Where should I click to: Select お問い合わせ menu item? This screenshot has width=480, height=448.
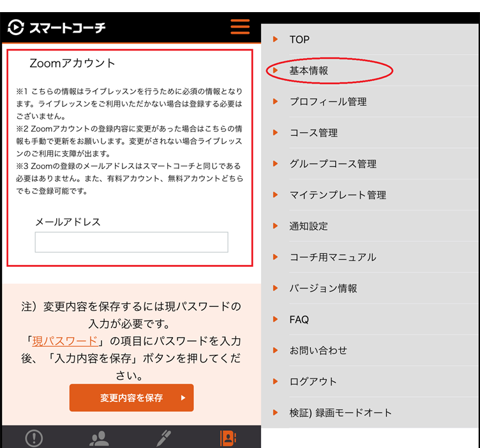(370, 350)
